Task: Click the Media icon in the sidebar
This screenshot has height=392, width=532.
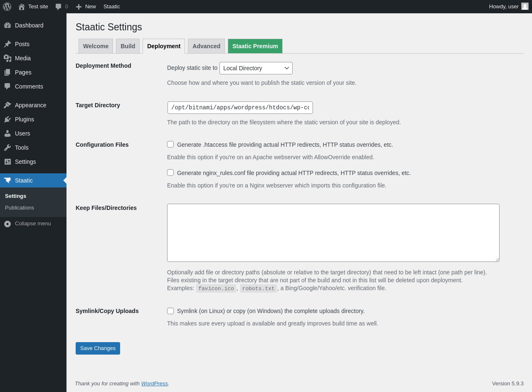Action: 7,58
